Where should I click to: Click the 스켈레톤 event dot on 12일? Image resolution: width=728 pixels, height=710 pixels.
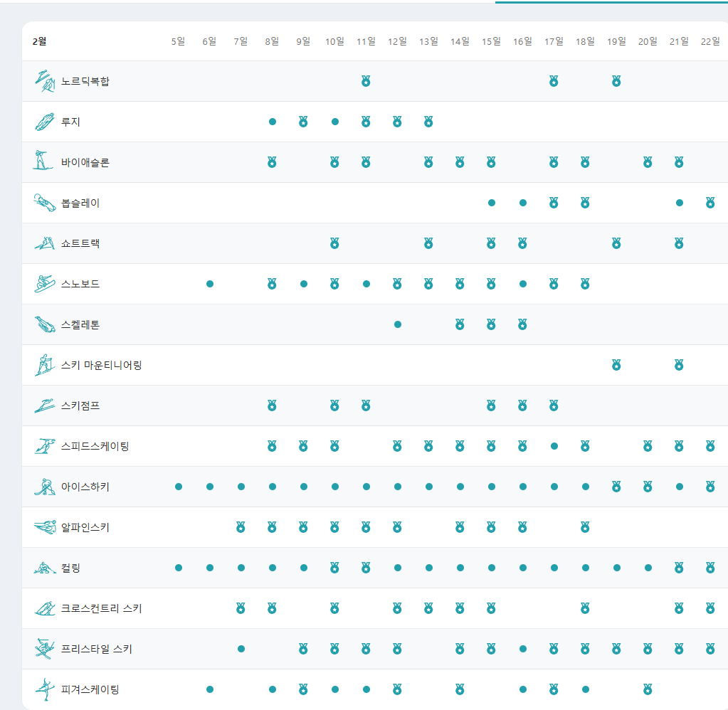[x=397, y=324]
